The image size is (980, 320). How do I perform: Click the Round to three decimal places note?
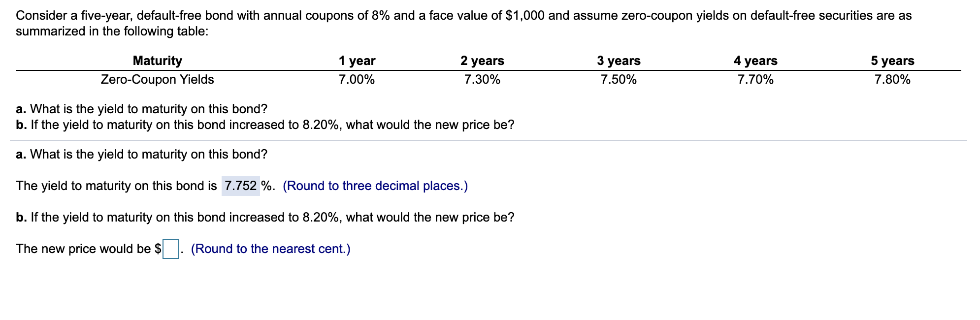(x=374, y=186)
